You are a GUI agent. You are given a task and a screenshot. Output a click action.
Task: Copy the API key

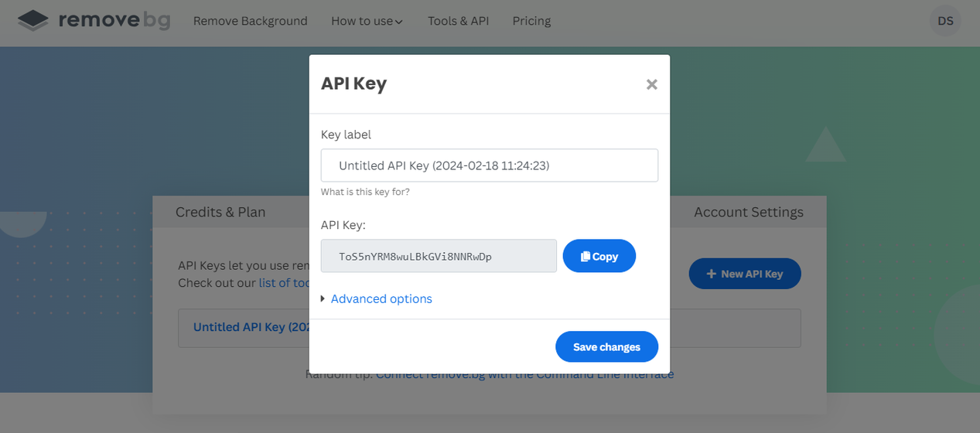pyautogui.click(x=599, y=256)
